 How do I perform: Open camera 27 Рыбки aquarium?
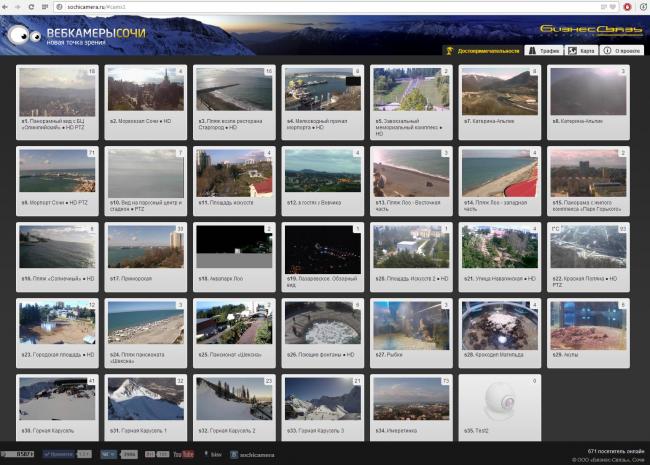pos(411,333)
